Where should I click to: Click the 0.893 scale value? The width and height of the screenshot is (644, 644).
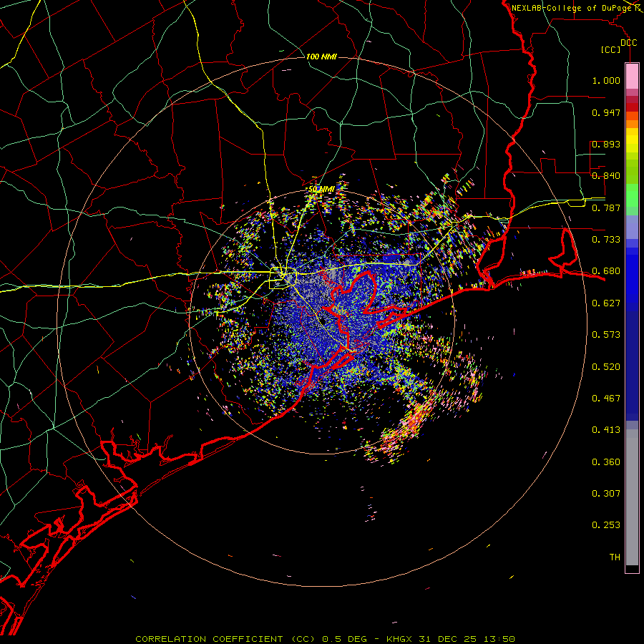[606, 144]
